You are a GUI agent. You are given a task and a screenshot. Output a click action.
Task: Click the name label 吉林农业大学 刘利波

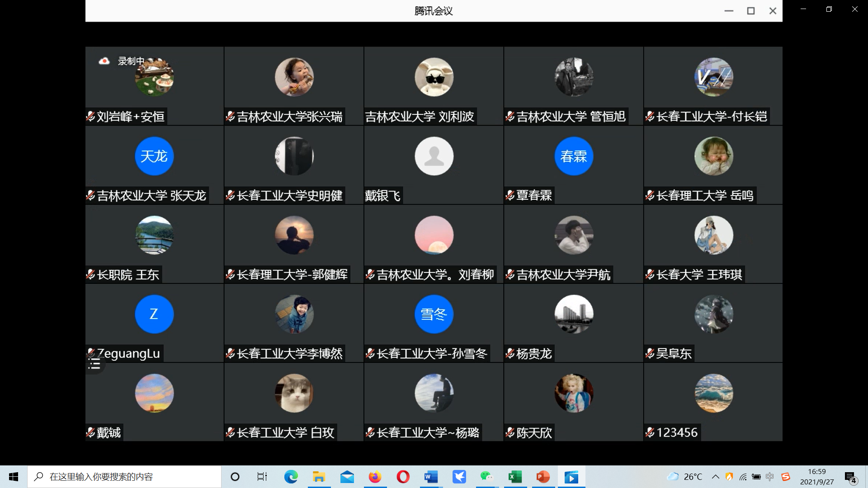[420, 117]
